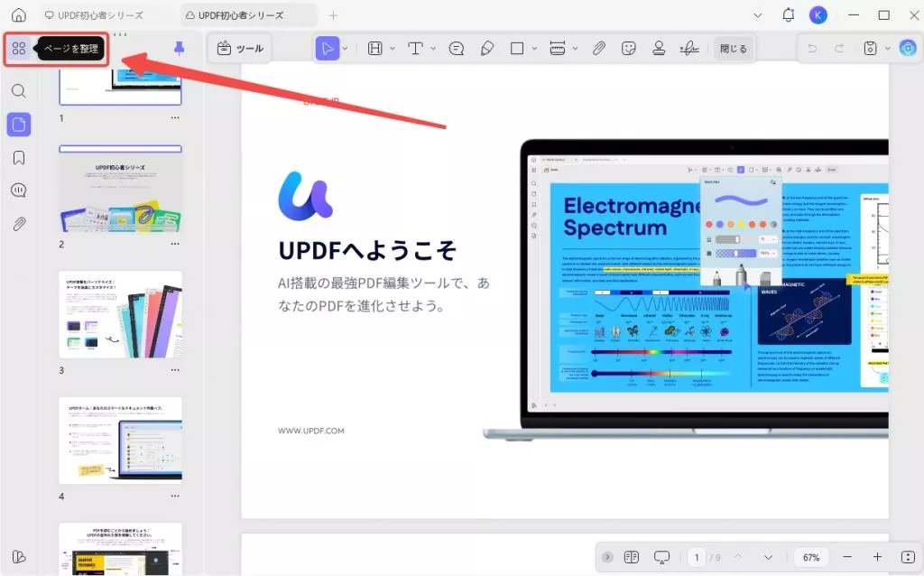This screenshot has height=576, width=924.
Task: Open the stamp tool
Action: tap(659, 49)
